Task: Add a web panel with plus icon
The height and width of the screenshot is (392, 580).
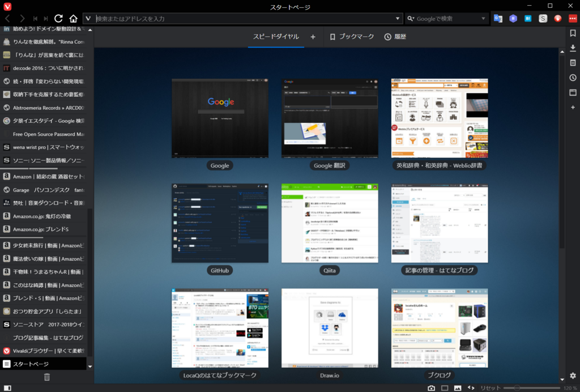Action: pos(573,107)
